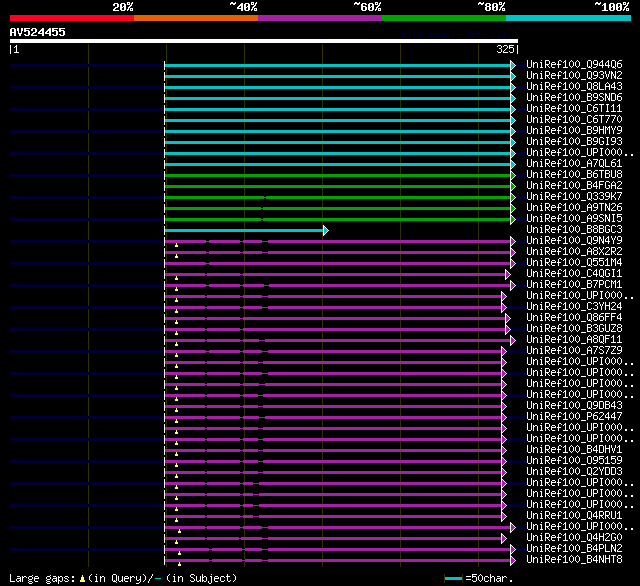Open the UniRef100_C6TI11 hit label
The width and height of the screenshot is (640, 586).
tap(574, 108)
